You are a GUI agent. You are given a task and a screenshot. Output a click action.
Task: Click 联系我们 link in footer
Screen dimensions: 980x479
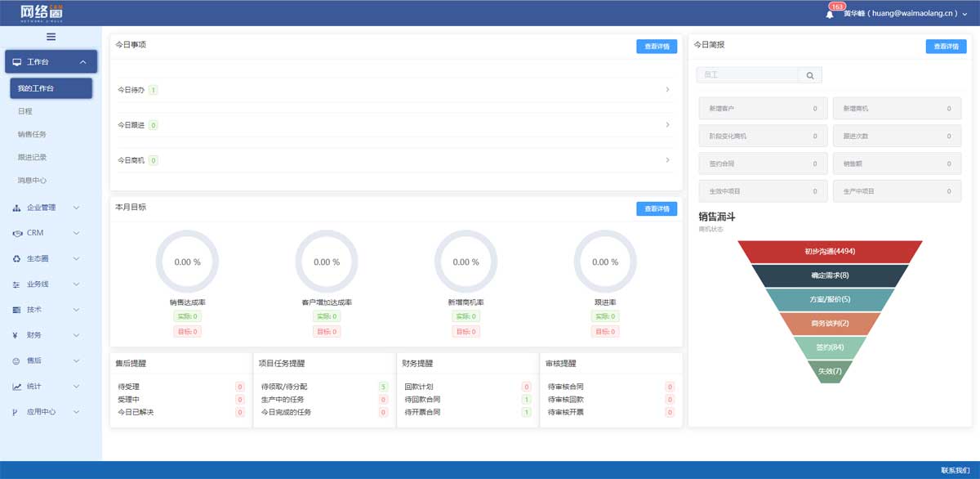pos(955,470)
